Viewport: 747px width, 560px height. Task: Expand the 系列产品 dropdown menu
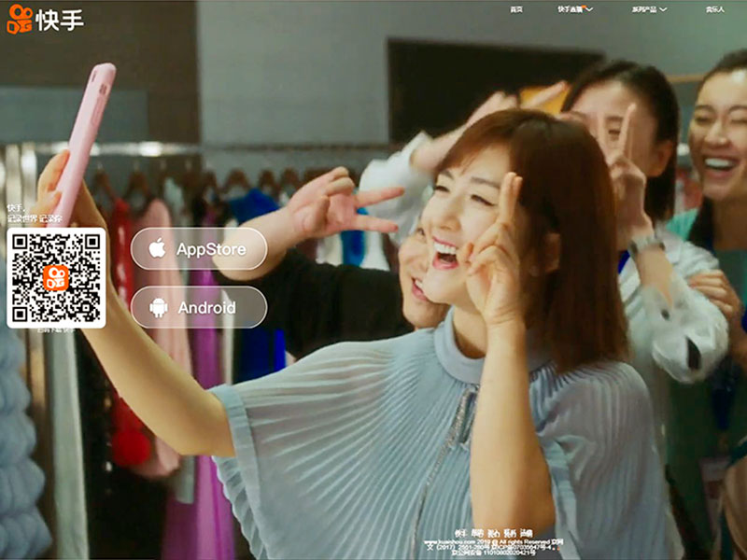pos(644,9)
